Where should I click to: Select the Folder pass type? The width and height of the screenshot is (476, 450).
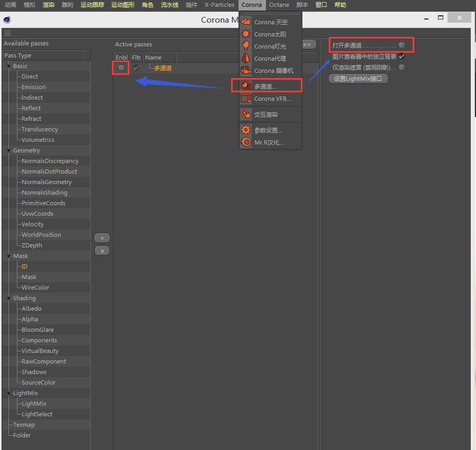(22, 435)
